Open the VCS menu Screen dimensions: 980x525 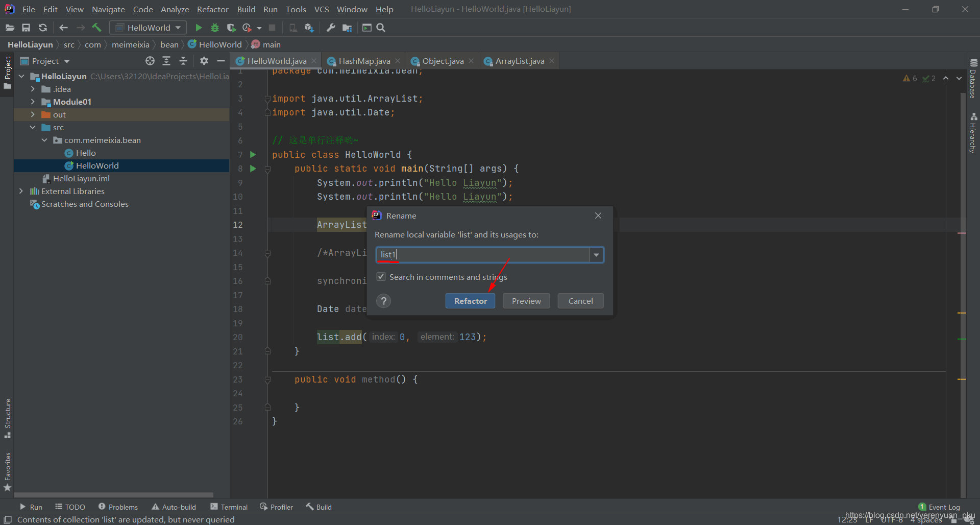coord(322,9)
